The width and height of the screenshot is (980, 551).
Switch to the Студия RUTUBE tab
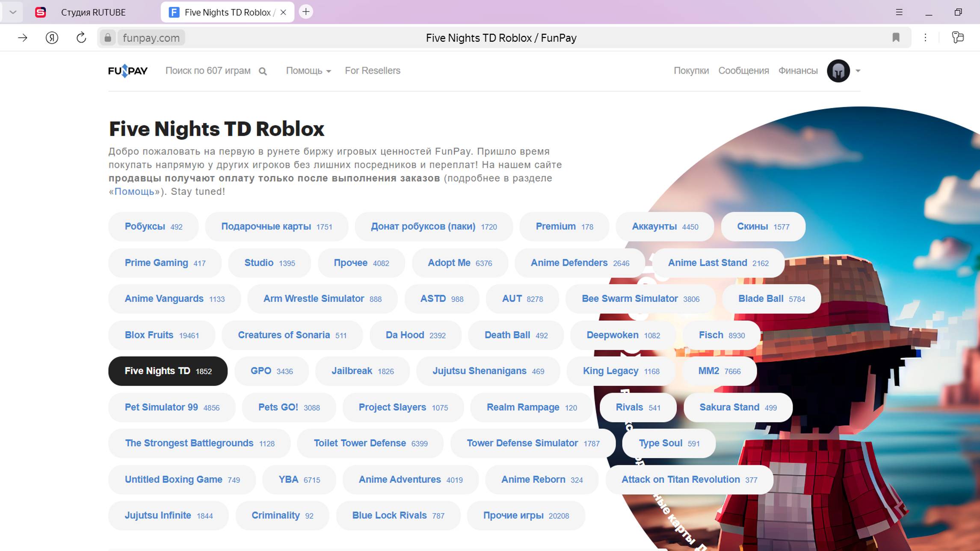(x=93, y=12)
